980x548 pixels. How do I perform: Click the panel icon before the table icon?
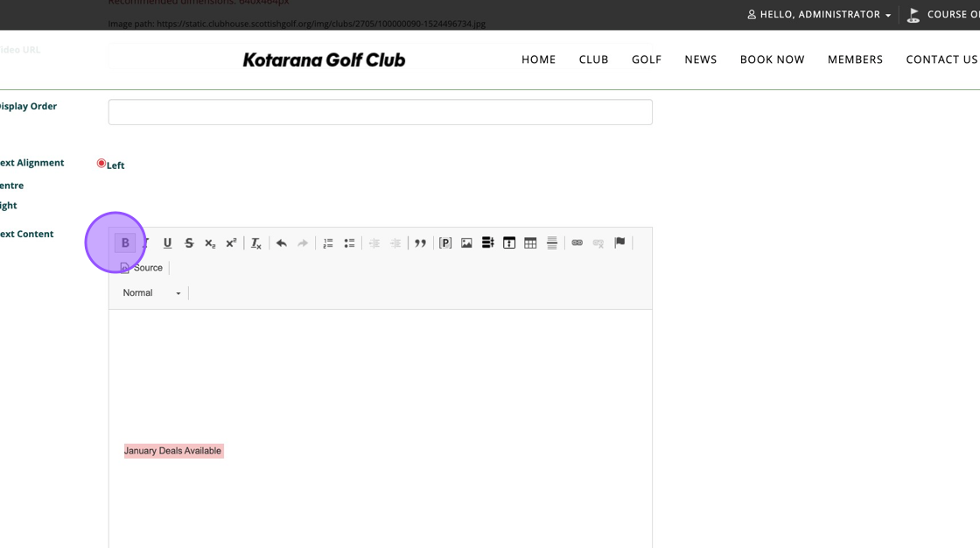click(509, 242)
